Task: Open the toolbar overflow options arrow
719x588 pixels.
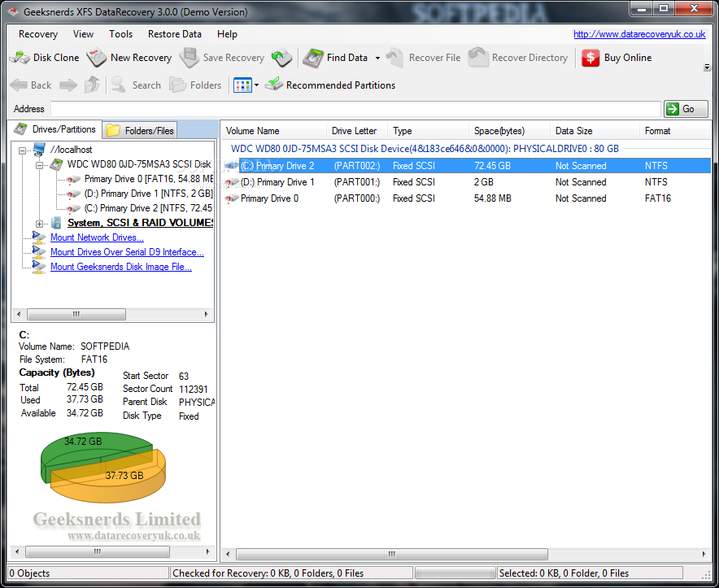Action: click(x=707, y=68)
